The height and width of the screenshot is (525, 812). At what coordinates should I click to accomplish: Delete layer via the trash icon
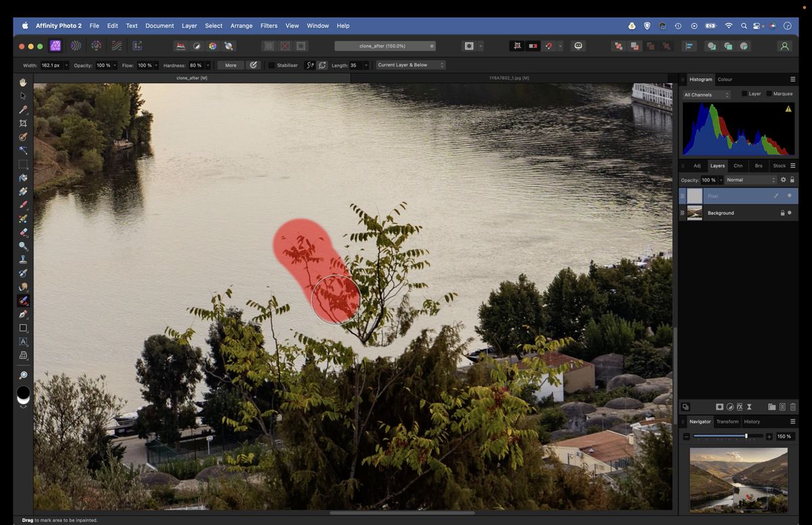(x=792, y=407)
